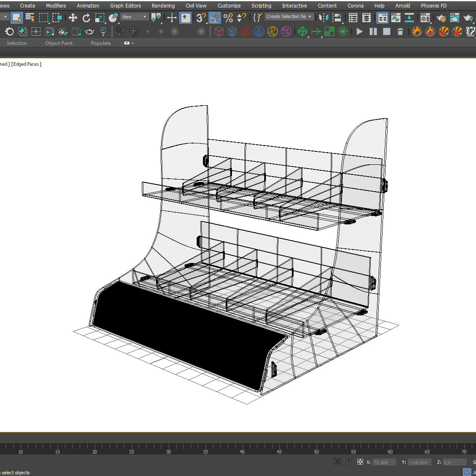The height and width of the screenshot is (476, 476).
Task: Expand the ribbon options dropdown after Populate
Action: coord(129,43)
